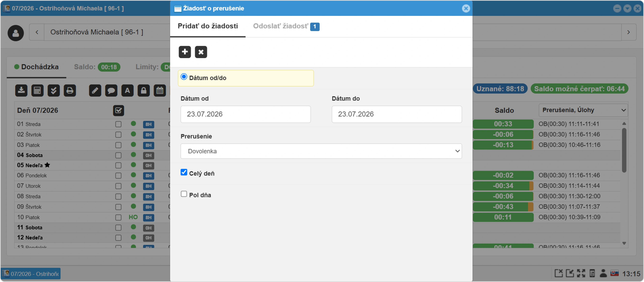This screenshot has height=282, width=644.
Task: Click the fullscreen expand arrows icon in taskbar
Action: (x=581, y=273)
